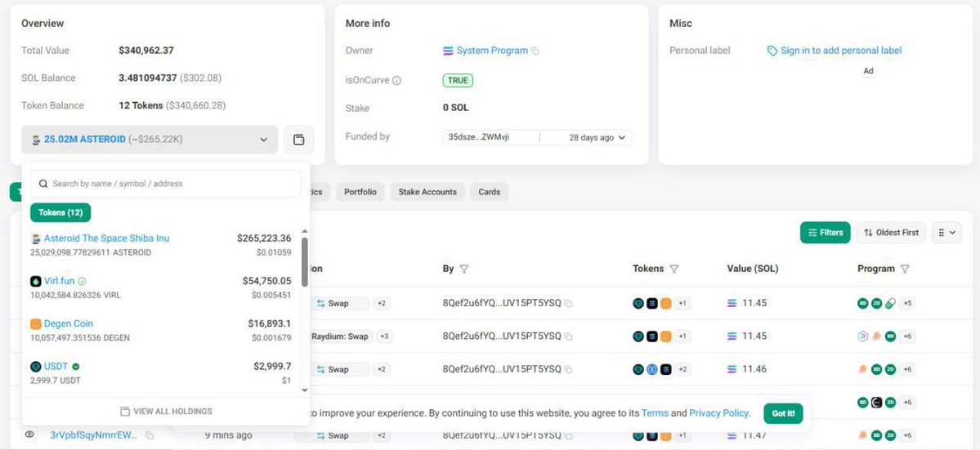Click the Virl.fun token icon
The height and width of the screenshot is (450, 980).
coord(36,282)
